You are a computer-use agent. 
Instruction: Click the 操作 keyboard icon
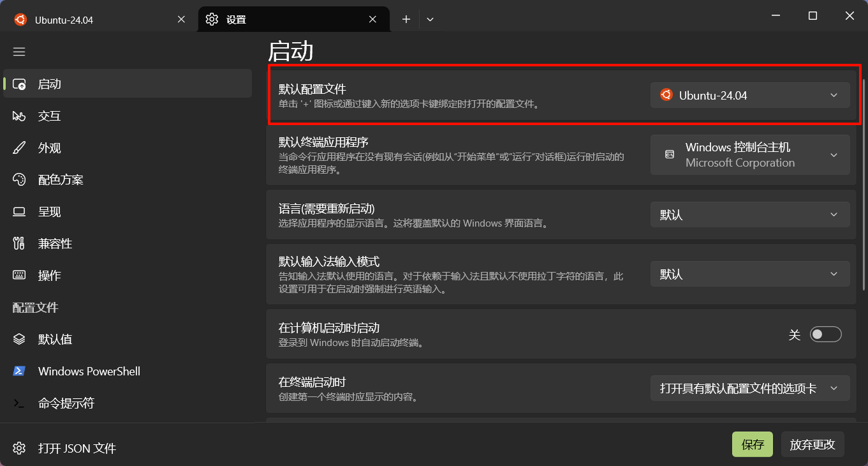[19, 276]
